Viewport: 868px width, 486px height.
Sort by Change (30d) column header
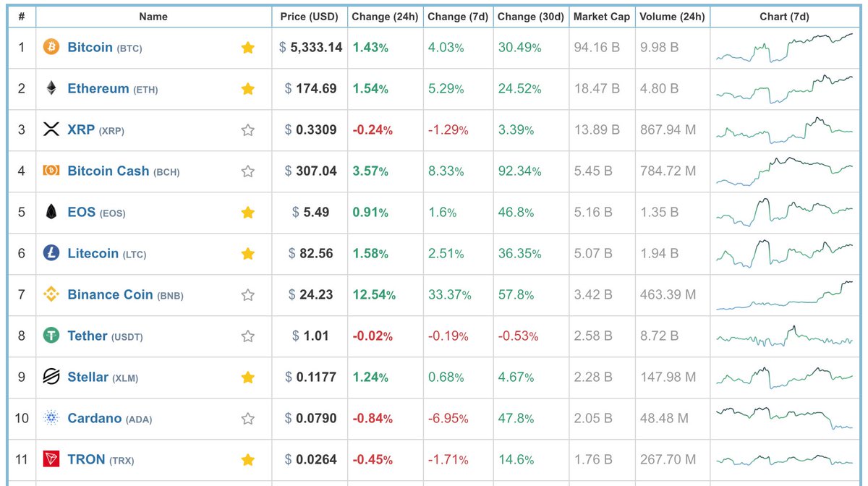click(531, 17)
